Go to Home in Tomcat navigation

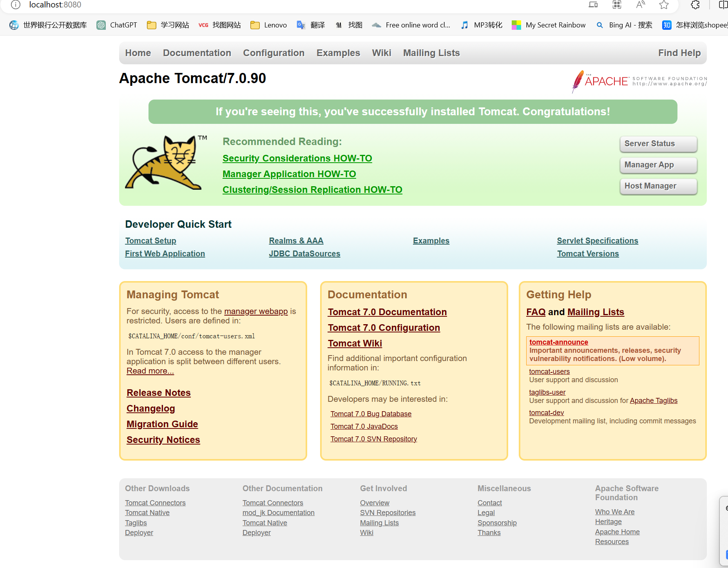click(x=138, y=53)
